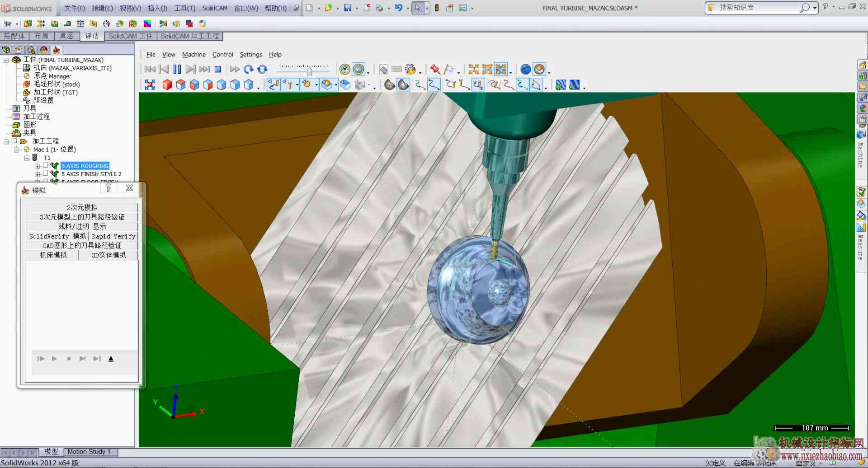This screenshot has width=868, height=468.
Task: Select 毛坯形状 (stock) in the tree
Action: pos(57,84)
